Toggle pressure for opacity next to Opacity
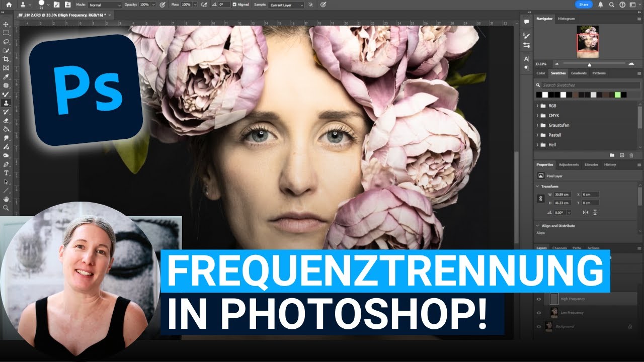Screen dimensions: 644x362 pyautogui.click(x=162, y=5)
